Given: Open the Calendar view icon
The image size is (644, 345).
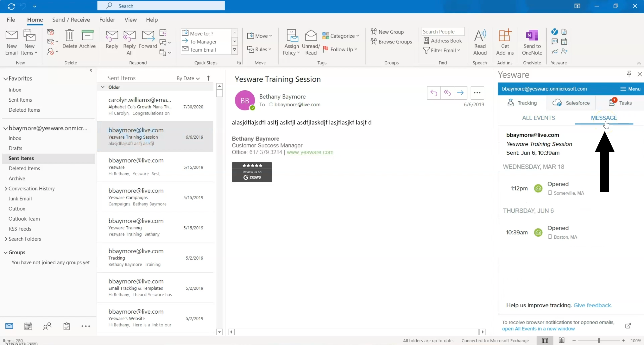Looking at the screenshot, I should (x=28, y=326).
